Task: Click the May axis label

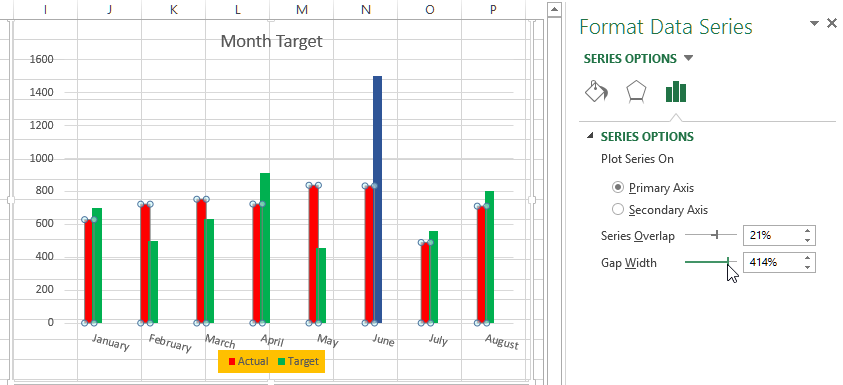Action: click(x=328, y=340)
